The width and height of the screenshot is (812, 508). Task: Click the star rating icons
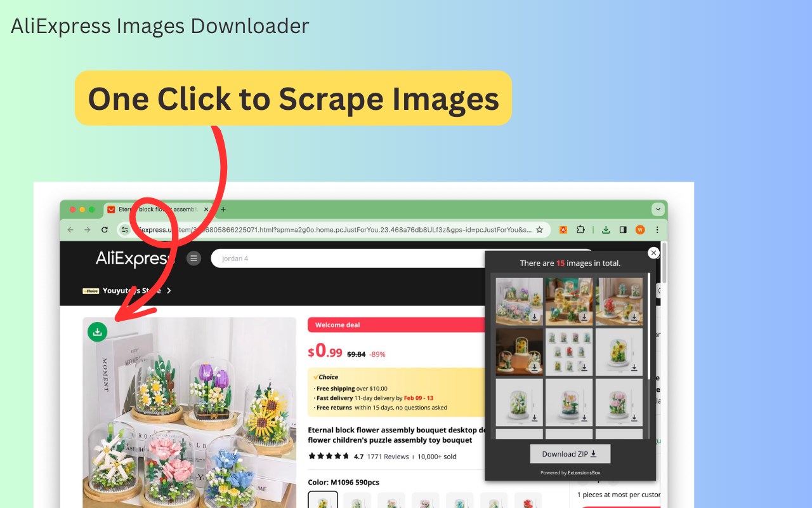click(x=329, y=456)
